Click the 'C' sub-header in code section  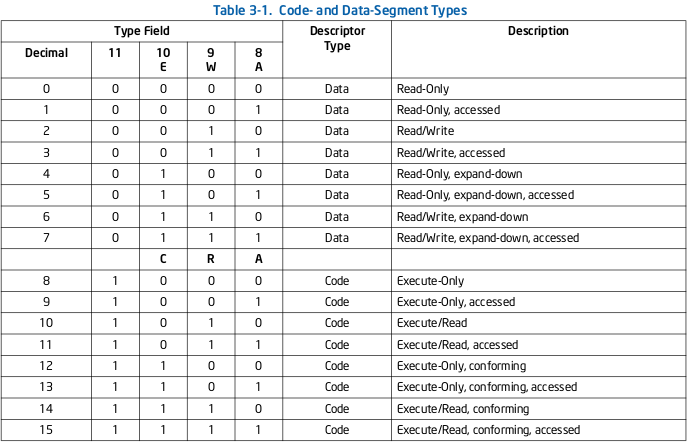point(163,259)
